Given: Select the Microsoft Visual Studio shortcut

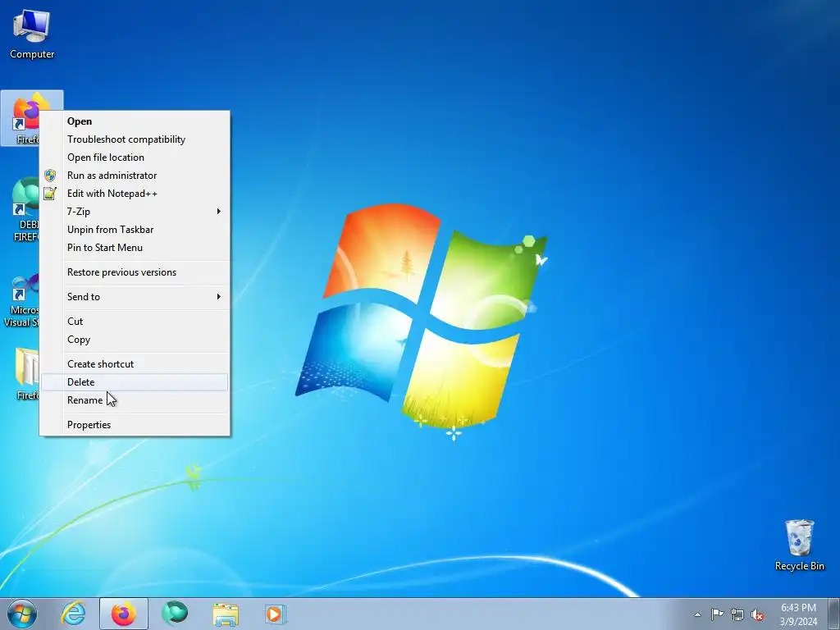Looking at the screenshot, I should [21, 300].
